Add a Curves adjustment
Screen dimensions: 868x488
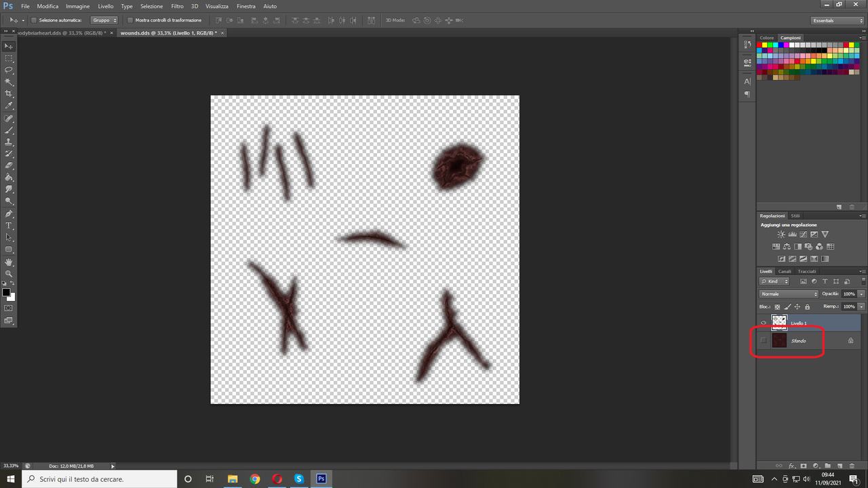pyautogui.click(x=803, y=235)
